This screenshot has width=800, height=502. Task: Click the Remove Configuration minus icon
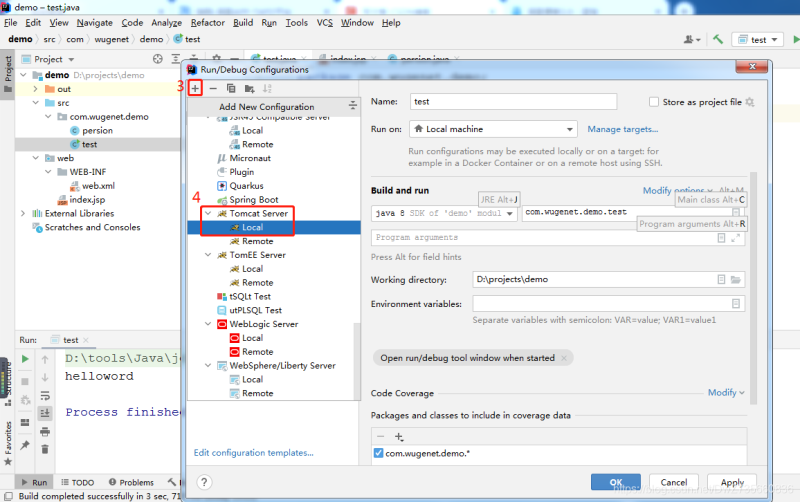coord(213,88)
